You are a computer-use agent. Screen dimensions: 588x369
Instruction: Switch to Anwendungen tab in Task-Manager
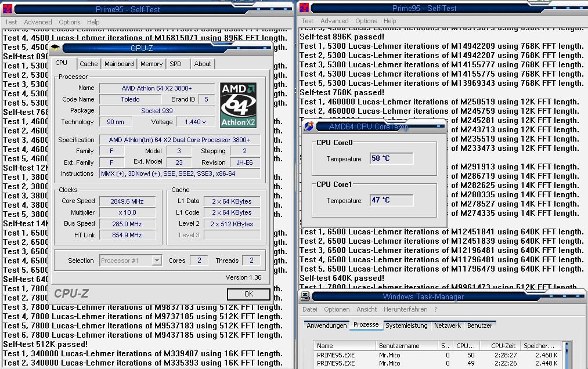[x=327, y=325]
